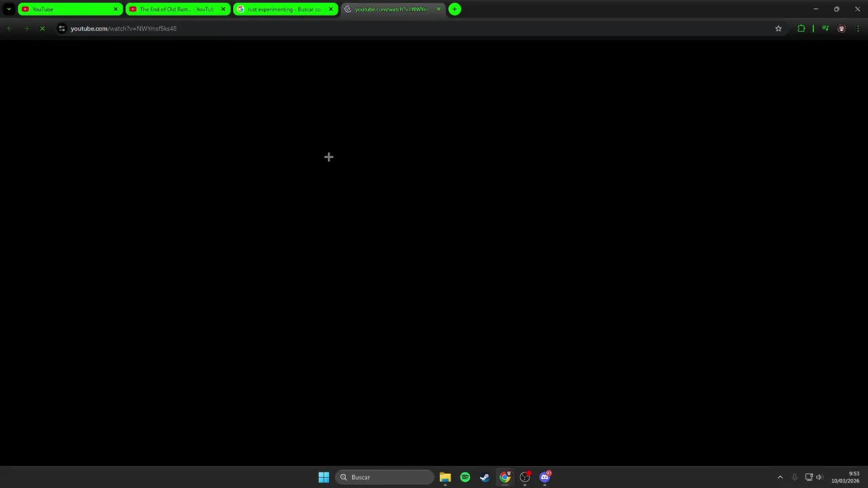Open Discord from taskbar

545,477
